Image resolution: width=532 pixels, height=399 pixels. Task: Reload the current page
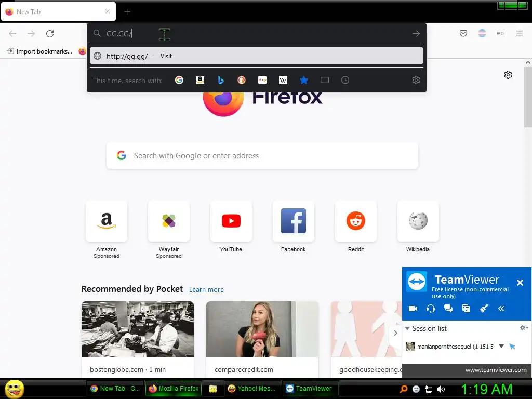tap(50, 34)
